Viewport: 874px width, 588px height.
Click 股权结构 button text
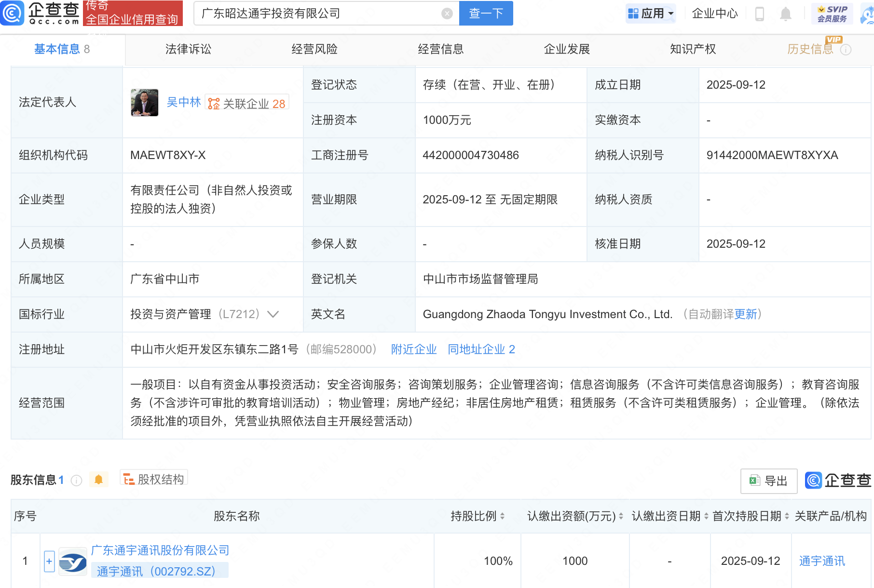pyautogui.click(x=161, y=480)
